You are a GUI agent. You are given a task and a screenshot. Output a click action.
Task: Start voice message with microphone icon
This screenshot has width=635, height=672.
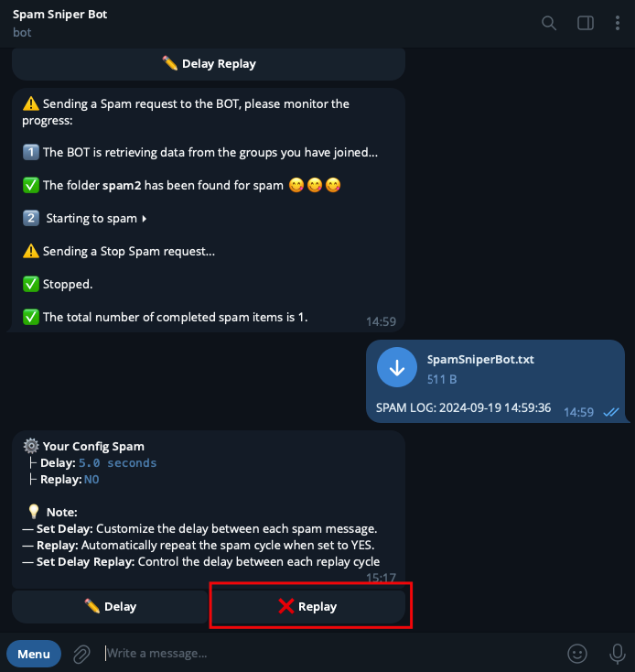point(617,654)
